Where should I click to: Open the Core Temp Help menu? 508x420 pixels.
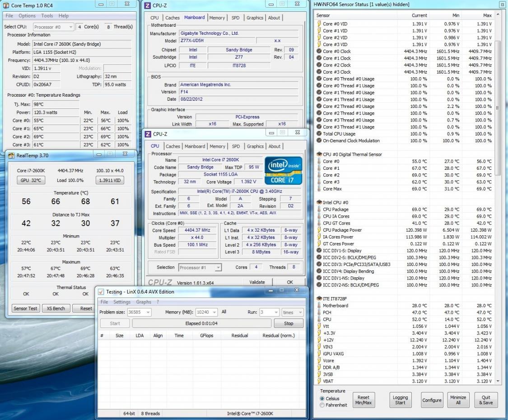coord(64,15)
